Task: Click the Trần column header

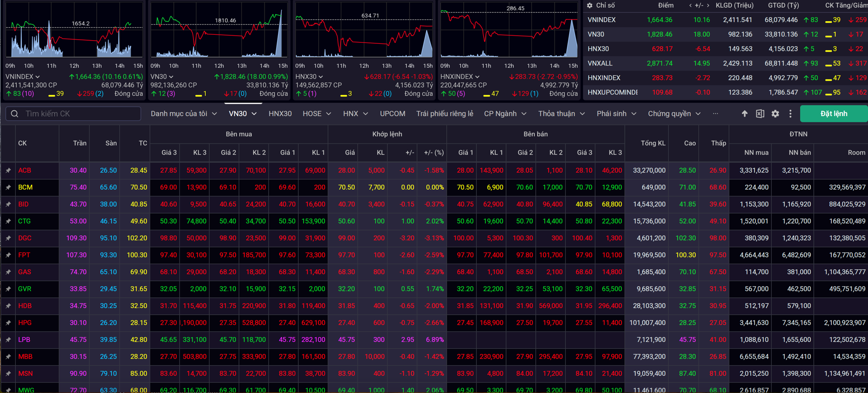Action: pos(80,143)
